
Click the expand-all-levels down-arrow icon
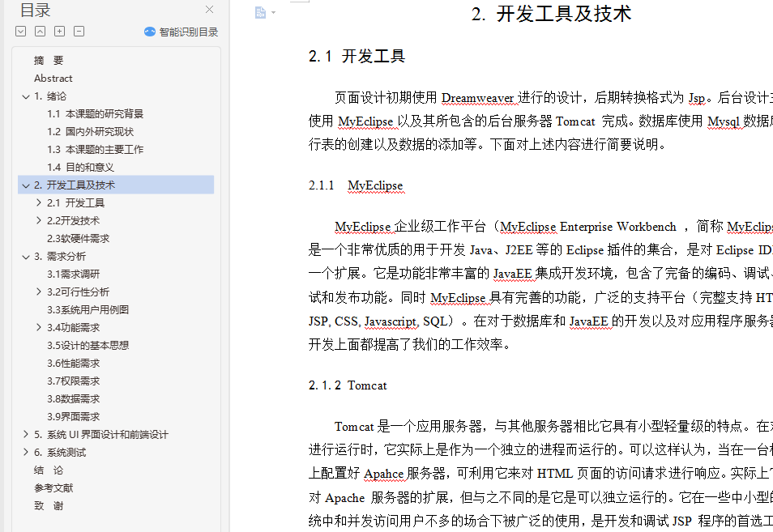21,32
